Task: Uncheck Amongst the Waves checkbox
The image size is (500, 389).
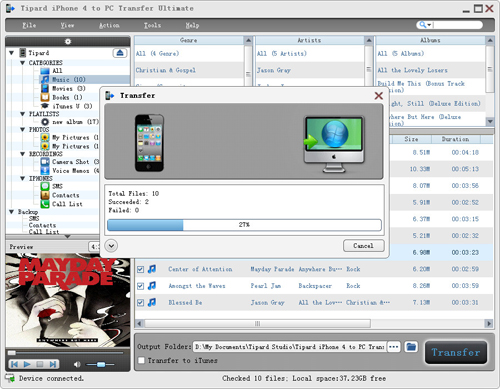Action: tap(140, 286)
